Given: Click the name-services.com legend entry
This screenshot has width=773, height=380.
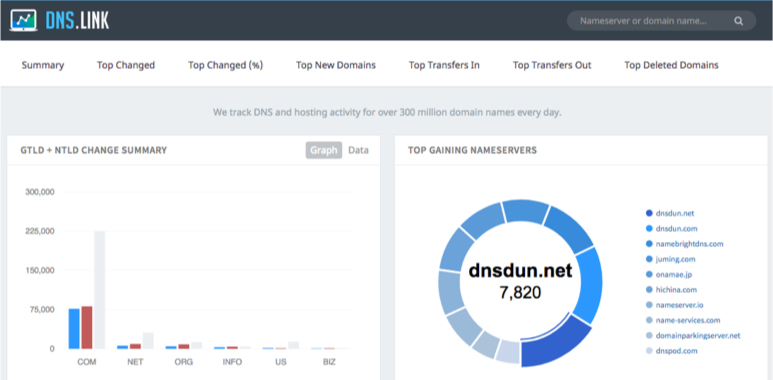Looking at the screenshot, I should tap(683, 320).
